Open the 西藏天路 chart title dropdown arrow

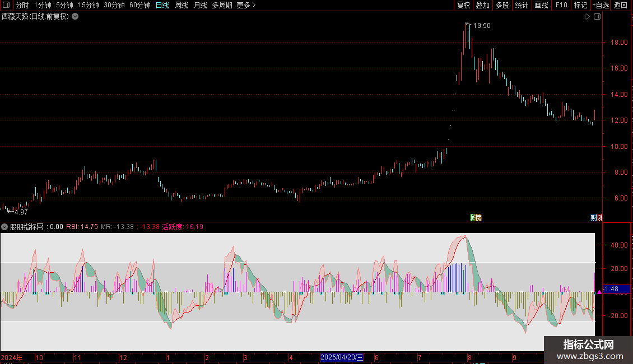[75, 17]
